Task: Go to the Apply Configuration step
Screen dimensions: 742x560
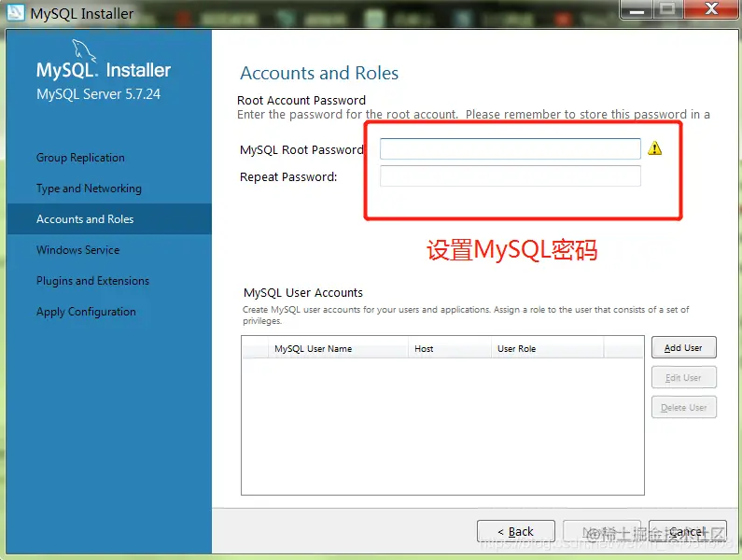Action: 86,312
